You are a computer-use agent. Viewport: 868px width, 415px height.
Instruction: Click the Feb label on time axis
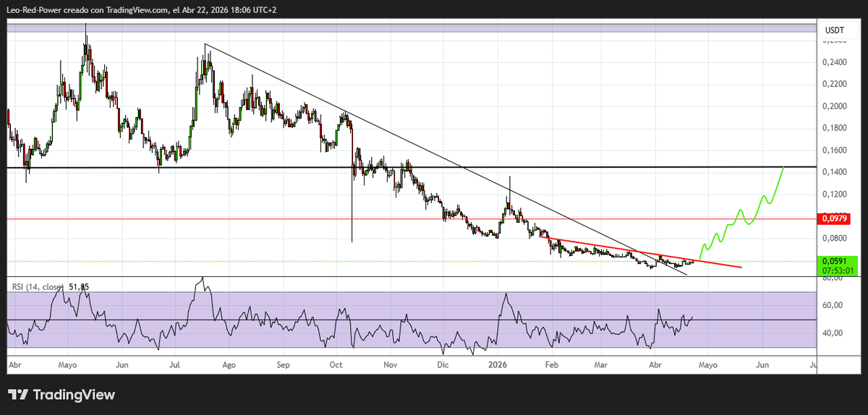point(551,366)
